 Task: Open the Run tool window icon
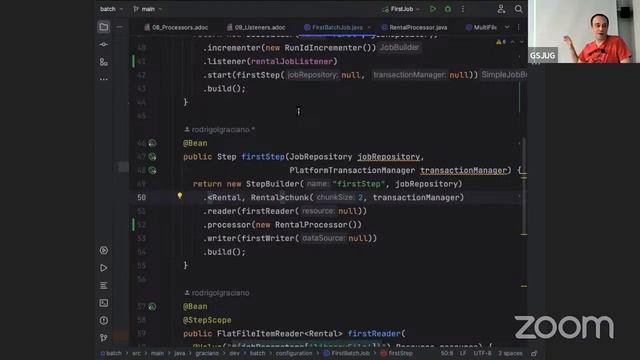tap(104, 268)
